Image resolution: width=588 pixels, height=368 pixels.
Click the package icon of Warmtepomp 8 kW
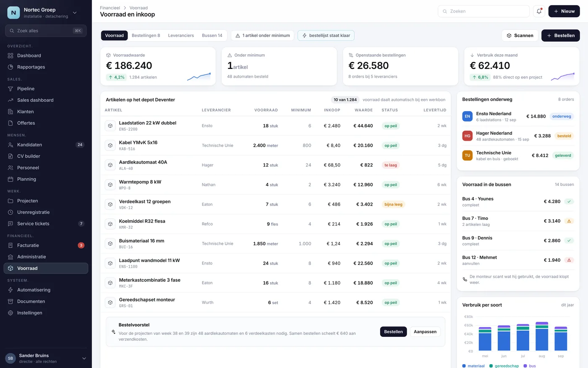[x=110, y=185]
